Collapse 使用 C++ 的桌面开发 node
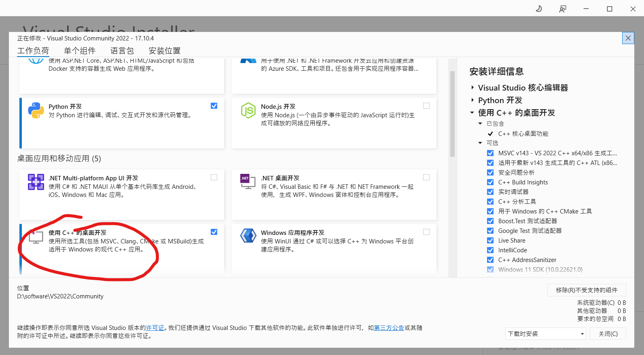This screenshot has height=355, width=644. (472, 113)
